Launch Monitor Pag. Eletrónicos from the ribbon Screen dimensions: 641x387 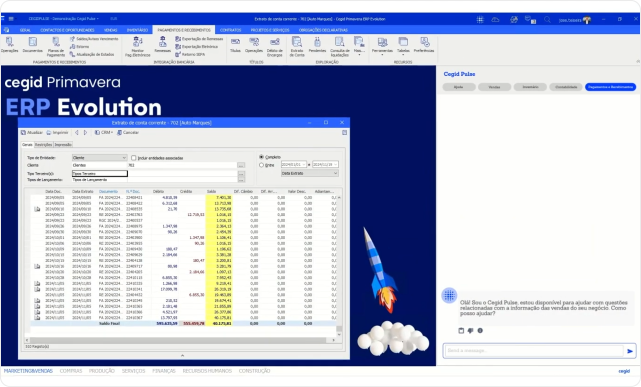tap(137, 46)
